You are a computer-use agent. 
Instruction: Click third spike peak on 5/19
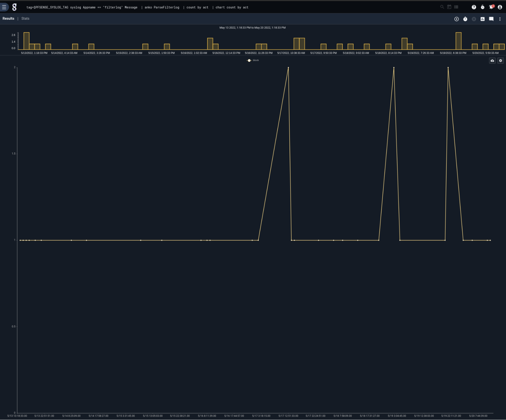point(448,68)
